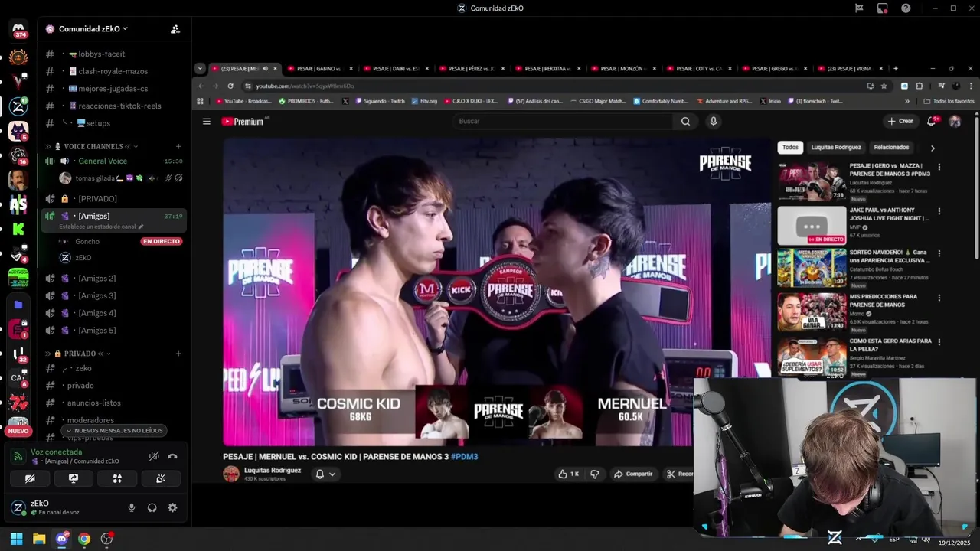Viewport: 980px width, 551px height.
Task: Open a new browser tab
Action: click(896, 68)
